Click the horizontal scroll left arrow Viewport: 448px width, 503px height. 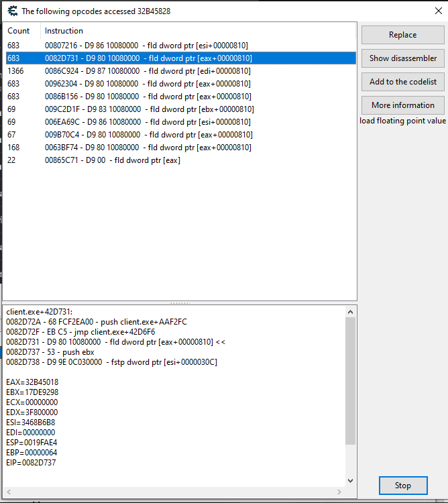tap(9, 492)
